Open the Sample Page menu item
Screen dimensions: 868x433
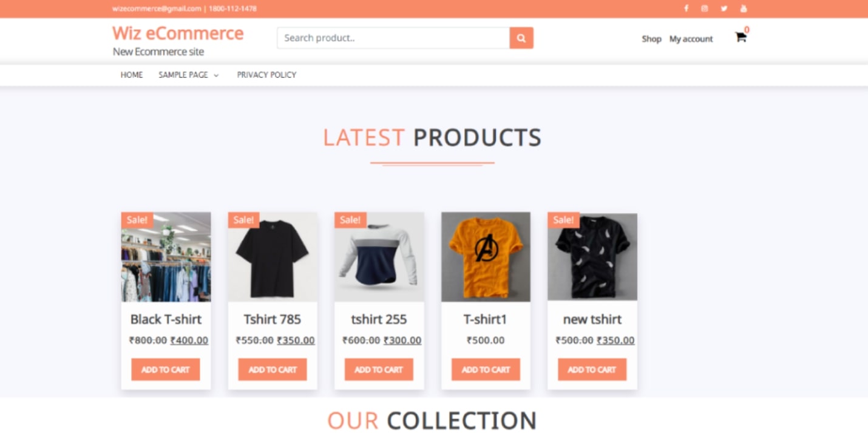pos(183,75)
